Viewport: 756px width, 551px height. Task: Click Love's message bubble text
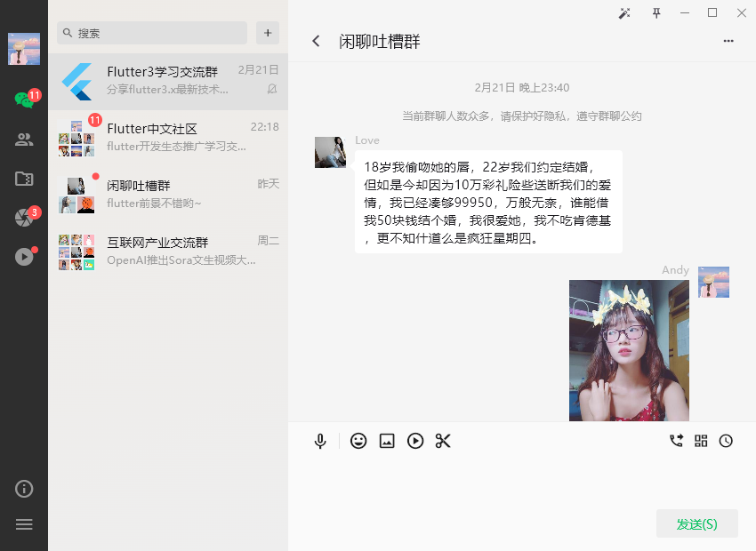pyautogui.click(x=488, y=203)
